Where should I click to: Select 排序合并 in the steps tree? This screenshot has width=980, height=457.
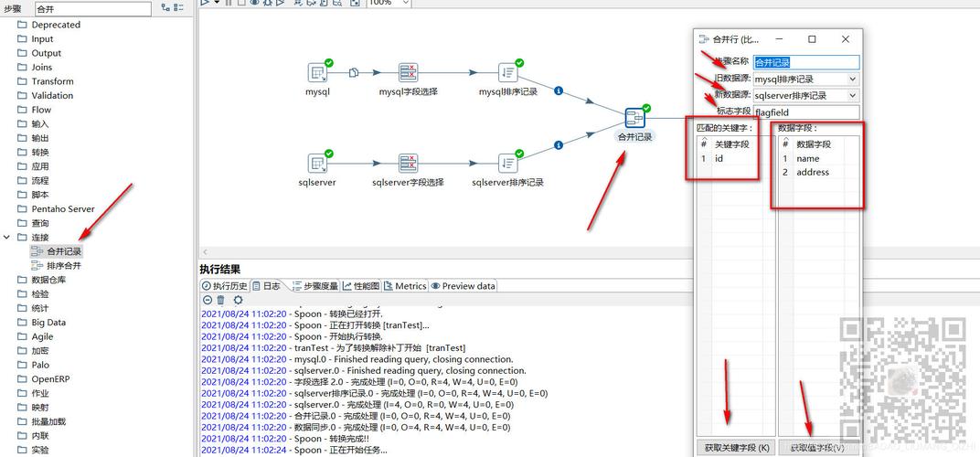coord(64,266)
